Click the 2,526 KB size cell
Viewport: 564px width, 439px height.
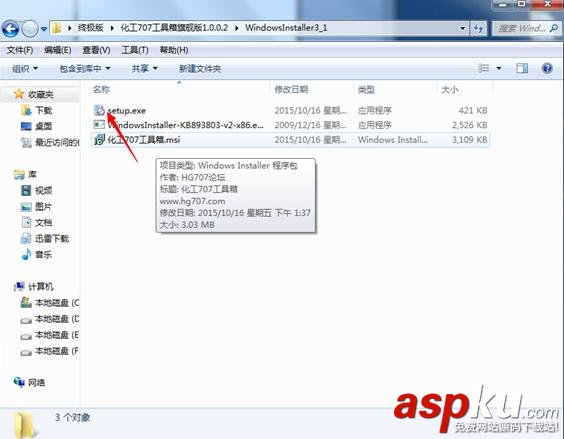[x=469, y=125]
